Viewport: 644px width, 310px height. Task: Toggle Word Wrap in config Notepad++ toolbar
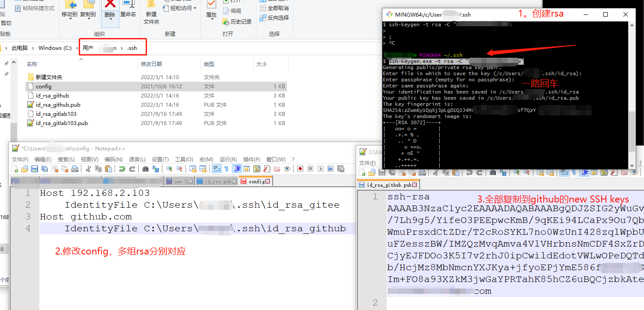(x=217, y=169)
